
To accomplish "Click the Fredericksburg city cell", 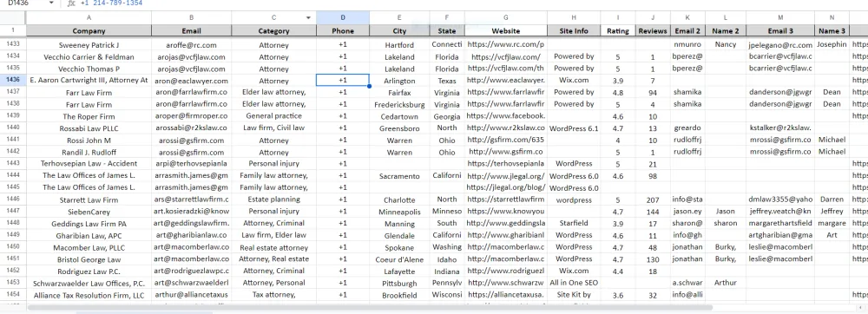I will [x=399, y=104].
